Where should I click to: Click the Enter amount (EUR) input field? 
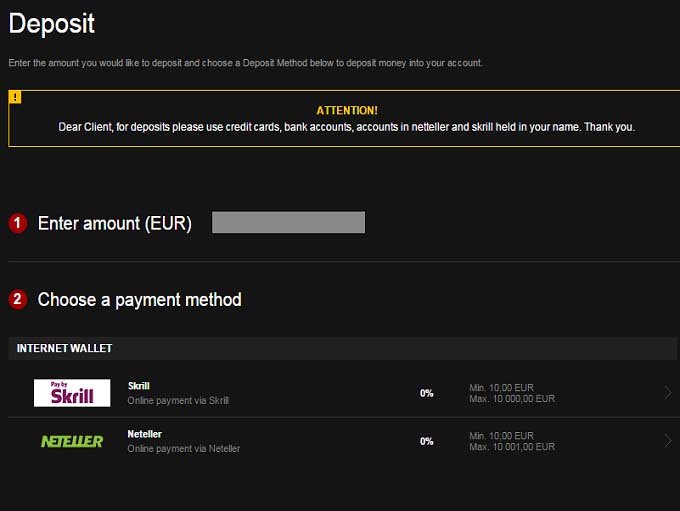(x=288, y=222)
